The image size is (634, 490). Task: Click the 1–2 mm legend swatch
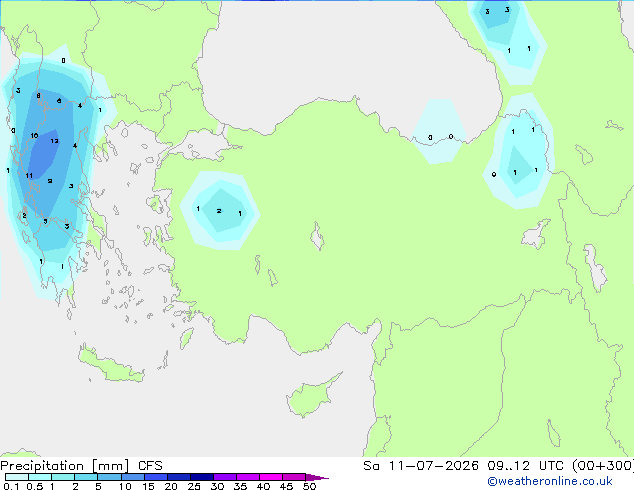63,477
